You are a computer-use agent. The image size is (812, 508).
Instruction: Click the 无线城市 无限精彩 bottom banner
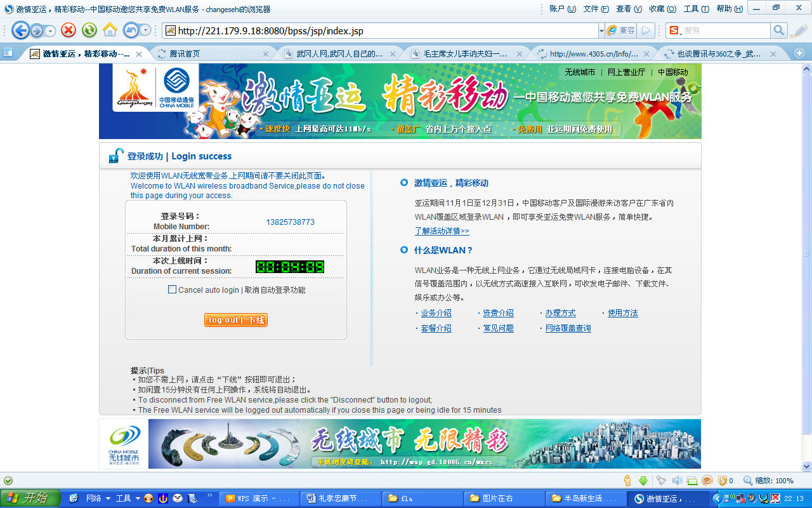click(x=400, y=444)
